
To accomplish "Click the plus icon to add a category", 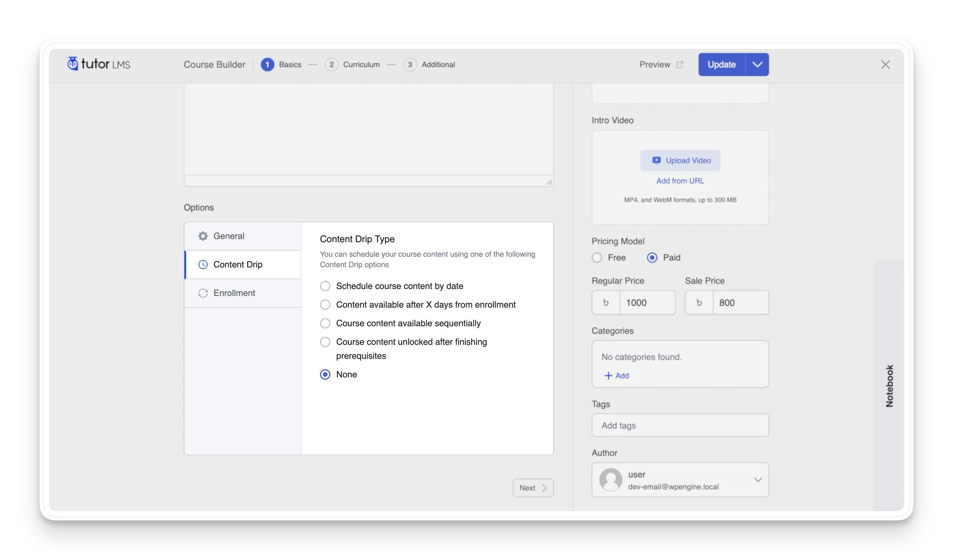I will 608,376.
